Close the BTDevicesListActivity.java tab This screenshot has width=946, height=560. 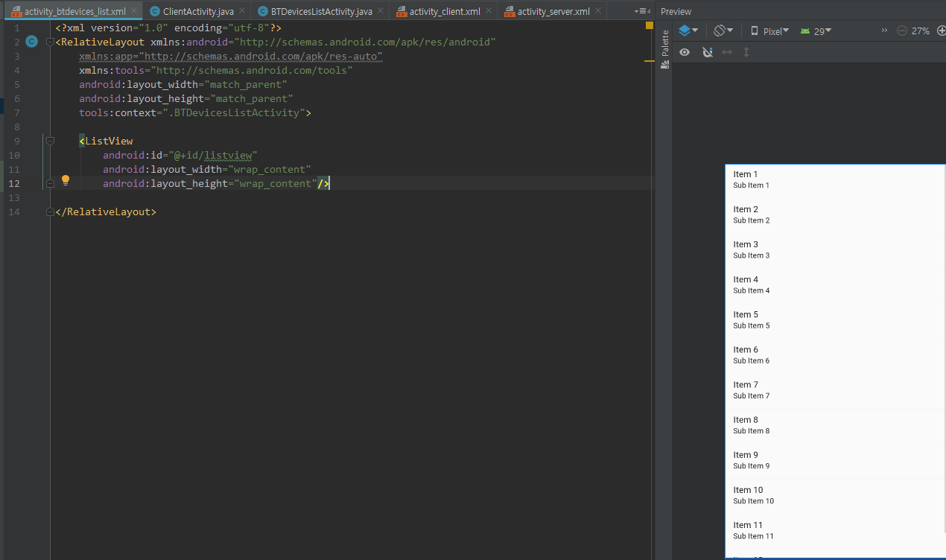pos(381,11)
